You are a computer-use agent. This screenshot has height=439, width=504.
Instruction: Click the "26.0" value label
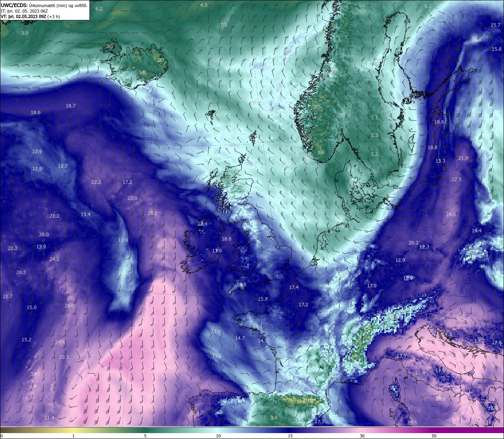pos(69,306)
